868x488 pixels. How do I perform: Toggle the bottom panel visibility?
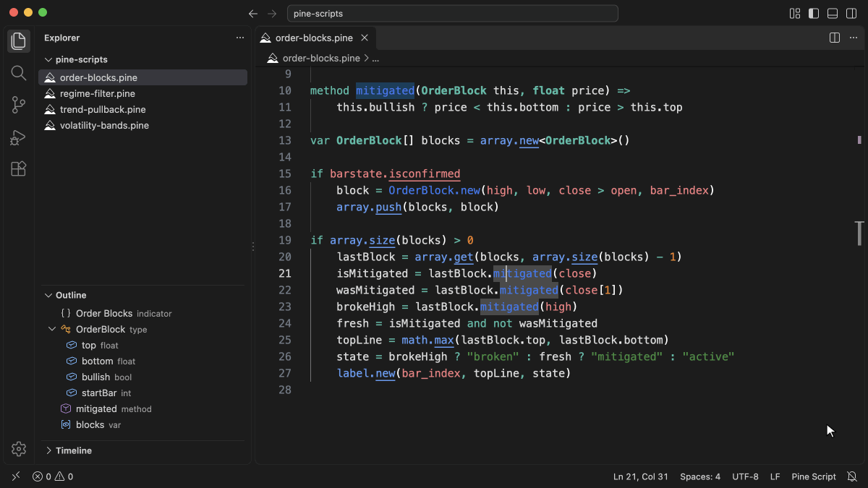pos(833,13)
